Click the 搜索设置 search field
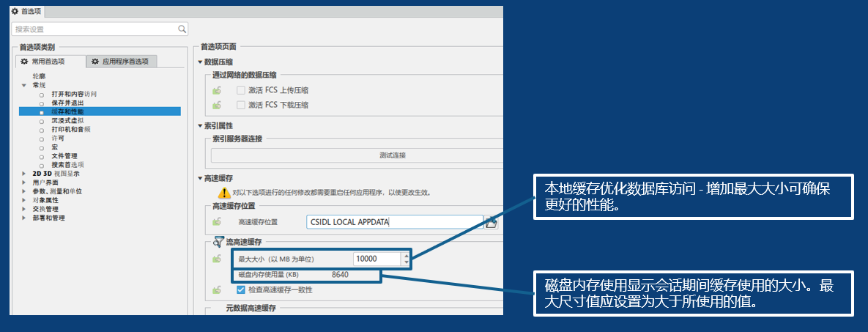The image size is (868, 332). point(95,29)
